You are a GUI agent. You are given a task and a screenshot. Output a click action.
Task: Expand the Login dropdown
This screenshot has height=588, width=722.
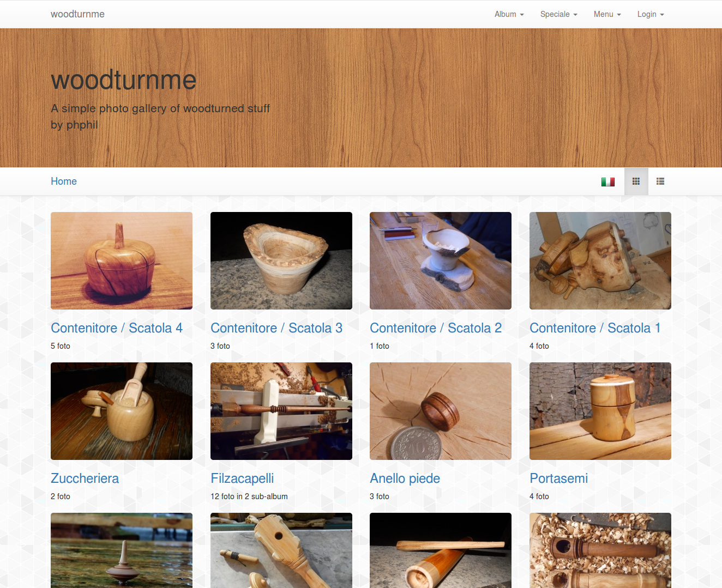pyautogui.click(x=651, y=14)
